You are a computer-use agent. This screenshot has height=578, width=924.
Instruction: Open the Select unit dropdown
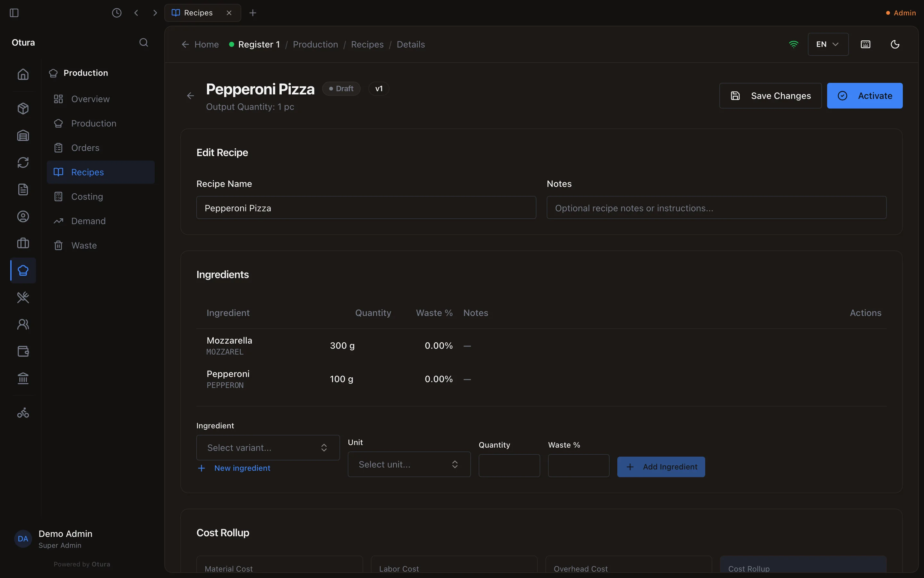click(x=409, y=464)
